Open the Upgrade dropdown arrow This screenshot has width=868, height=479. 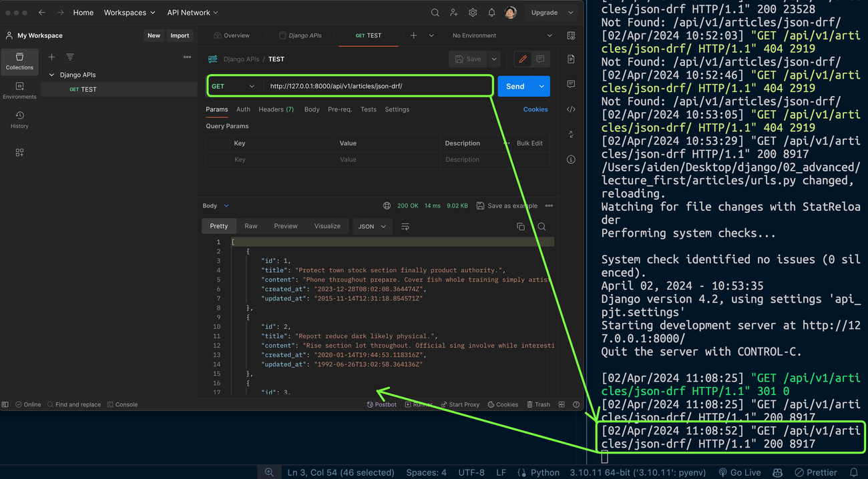570,13
